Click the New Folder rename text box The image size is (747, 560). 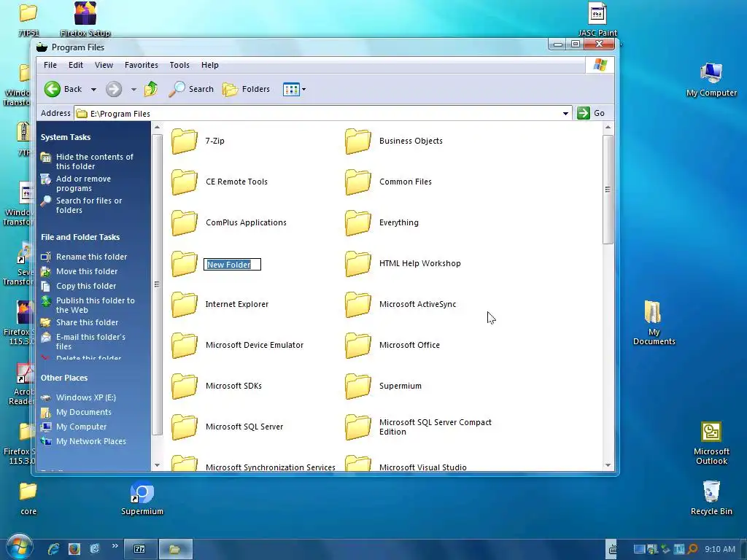click(233, 264)
